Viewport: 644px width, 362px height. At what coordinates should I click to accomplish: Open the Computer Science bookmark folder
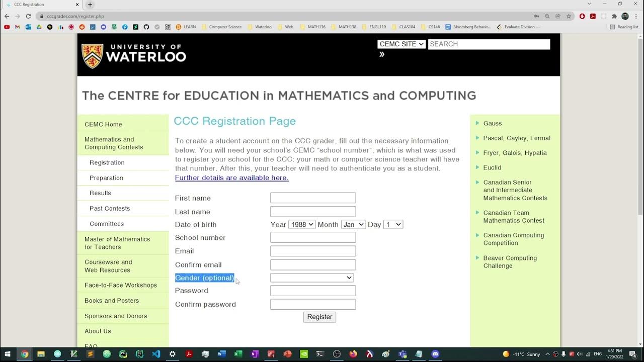221,27
